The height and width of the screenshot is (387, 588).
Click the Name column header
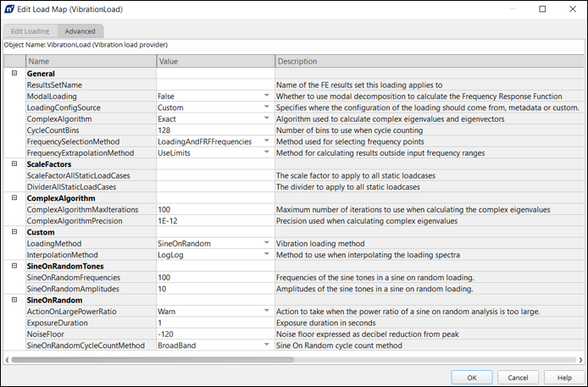pos(92,61)
